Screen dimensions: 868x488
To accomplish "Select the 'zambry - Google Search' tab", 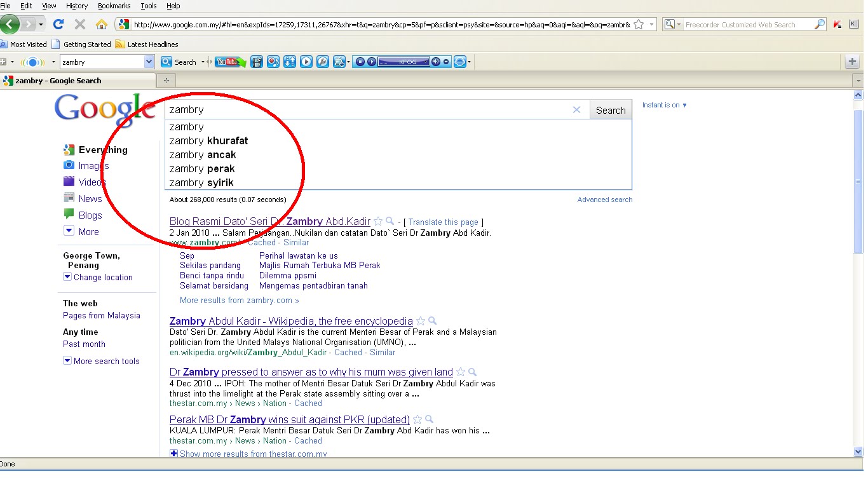I will pos(78,81).
